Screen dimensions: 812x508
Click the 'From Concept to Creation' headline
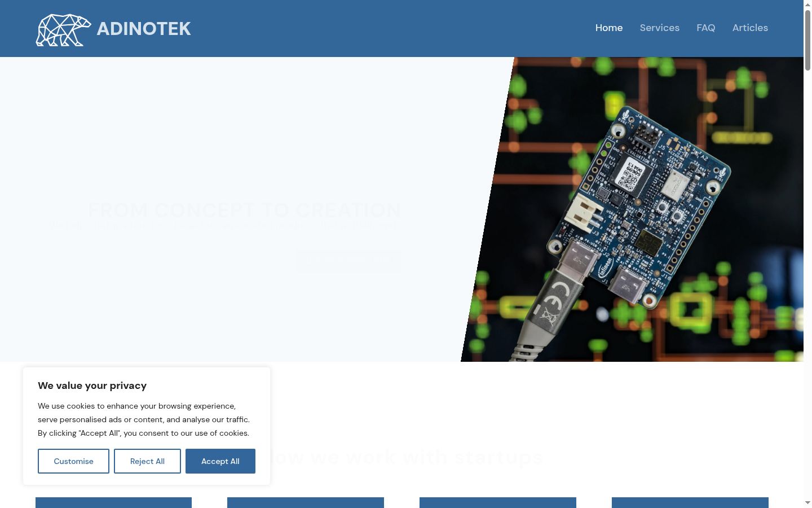245,210
